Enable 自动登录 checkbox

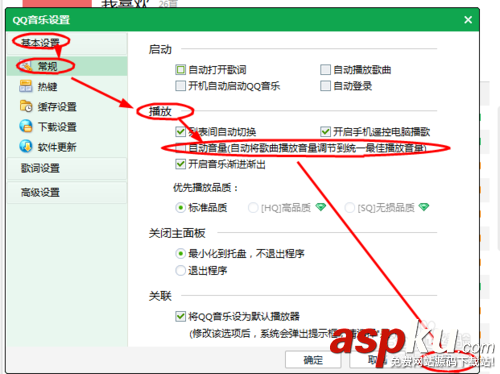(325, 86)
